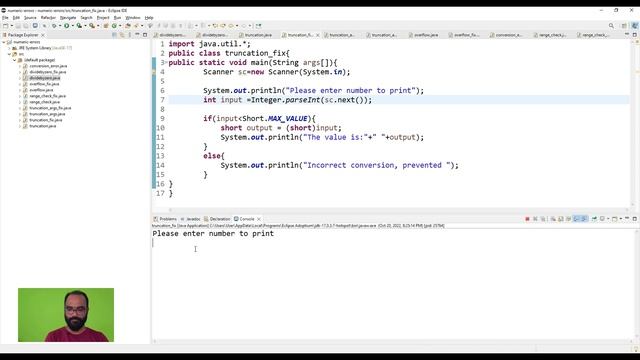Click Remove All Terminated Launches icon
The image size is (640, 360).
click(x=543, y=219)
